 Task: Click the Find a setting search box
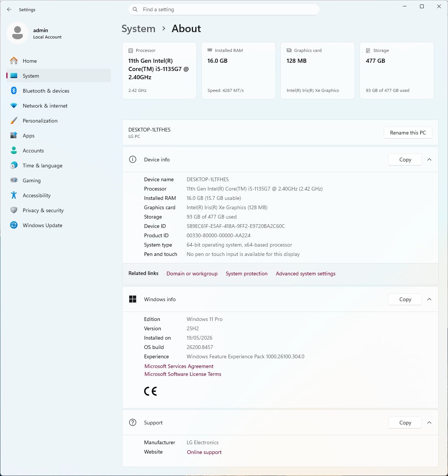point(224,9)
